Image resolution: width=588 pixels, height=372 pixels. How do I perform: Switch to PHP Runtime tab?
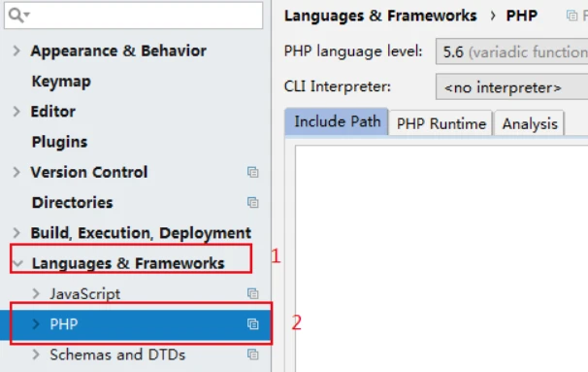tap(441, 123)
